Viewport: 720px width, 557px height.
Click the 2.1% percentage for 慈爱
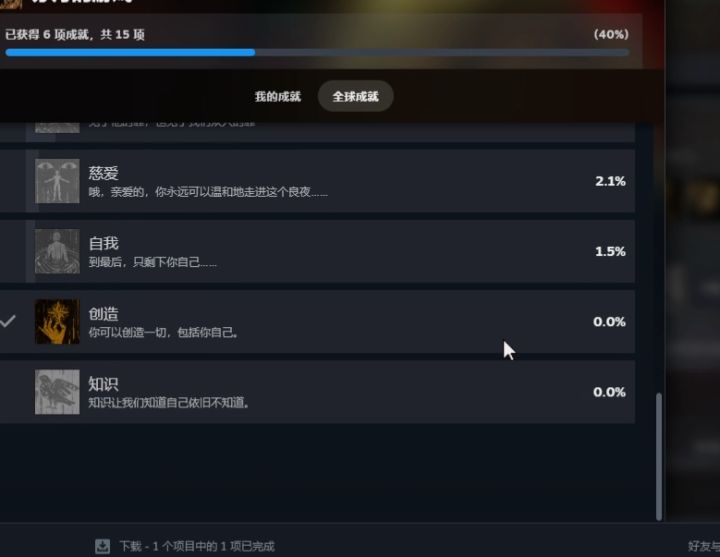click(610, 181)
